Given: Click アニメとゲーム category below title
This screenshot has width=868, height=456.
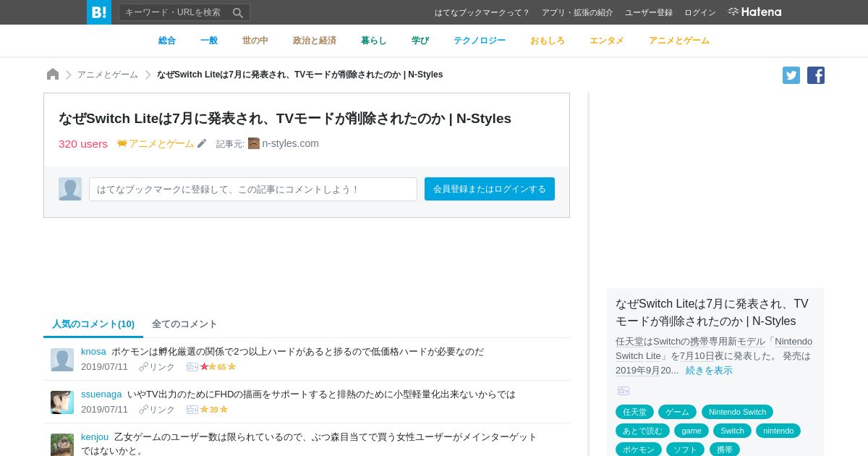Looking at the screenshot, I should pos(161,143).
